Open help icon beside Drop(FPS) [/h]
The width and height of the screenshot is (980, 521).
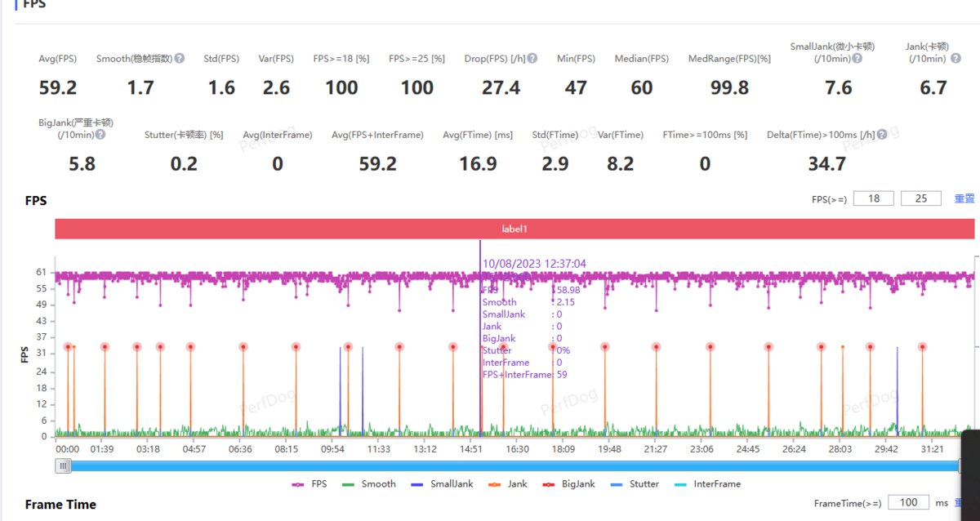pos(532,59)
